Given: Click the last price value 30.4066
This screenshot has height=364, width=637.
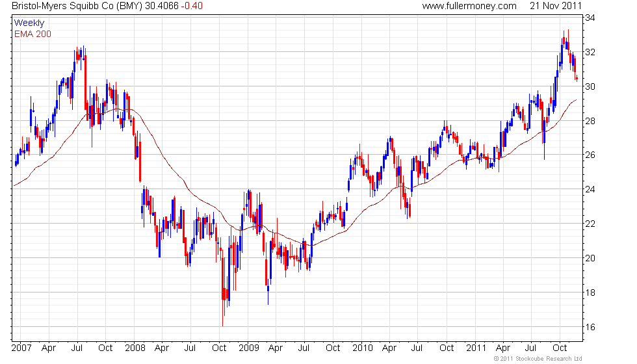Looking at the screenshot, I should click(162, 6).
